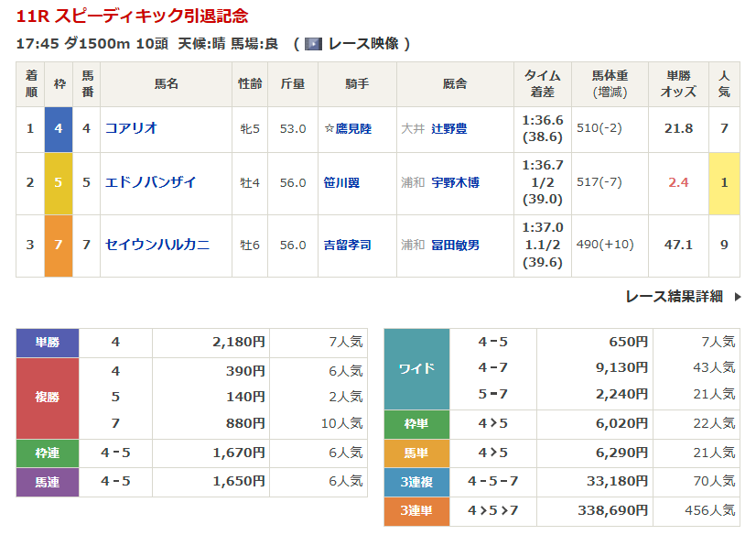The image size is (756, 535).
Task: Click the 馬連 payout label
Action: tap(48, 482)
